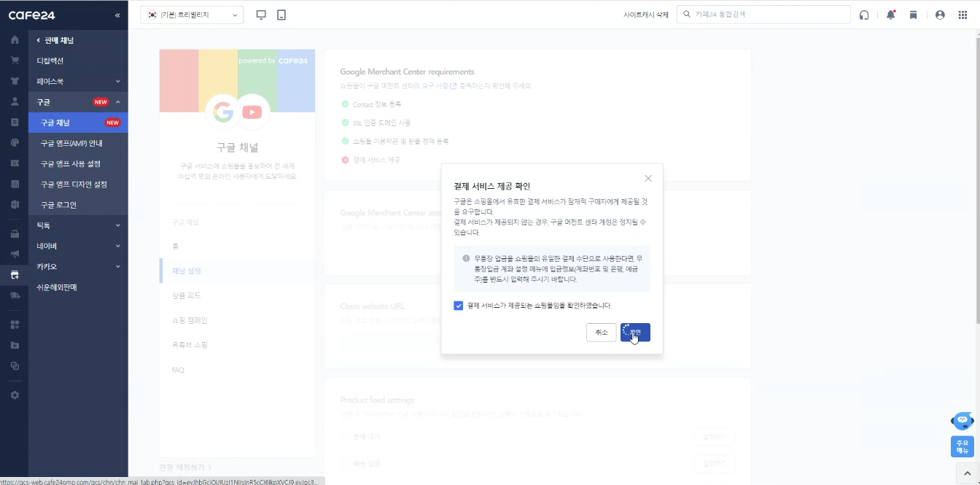Close the 결제 서비스 제공 확인 dialog
980x485 pixels.
[x=648, y=178]
